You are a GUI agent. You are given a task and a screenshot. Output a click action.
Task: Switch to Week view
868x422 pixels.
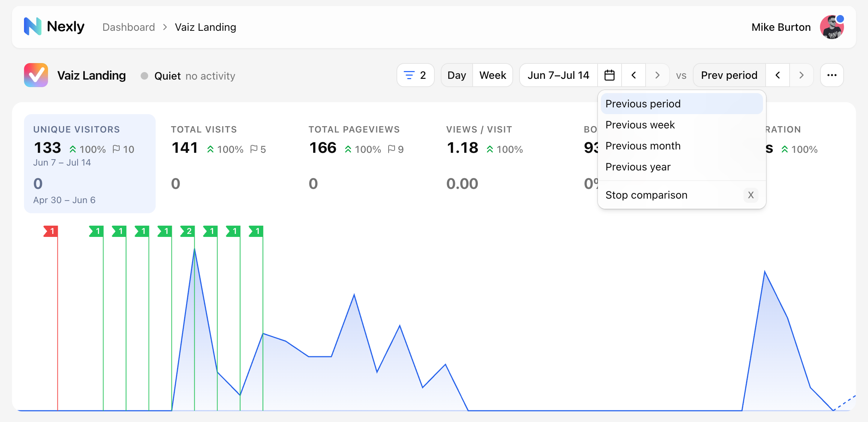pos(493,75)
